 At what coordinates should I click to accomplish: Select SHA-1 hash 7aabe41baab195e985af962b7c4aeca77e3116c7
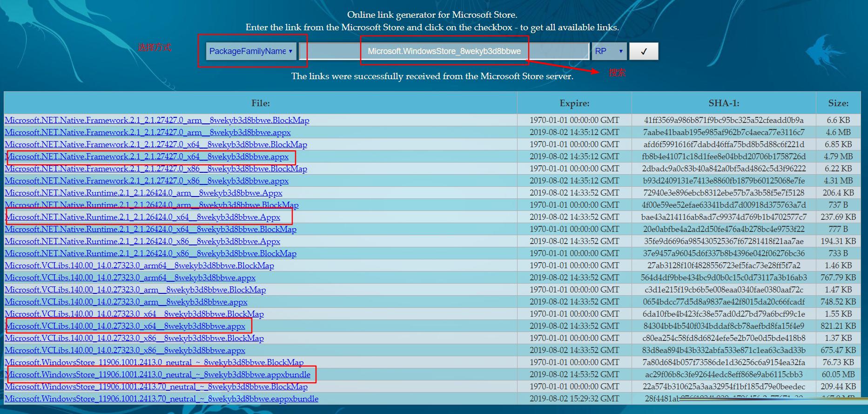coord(724,132)
